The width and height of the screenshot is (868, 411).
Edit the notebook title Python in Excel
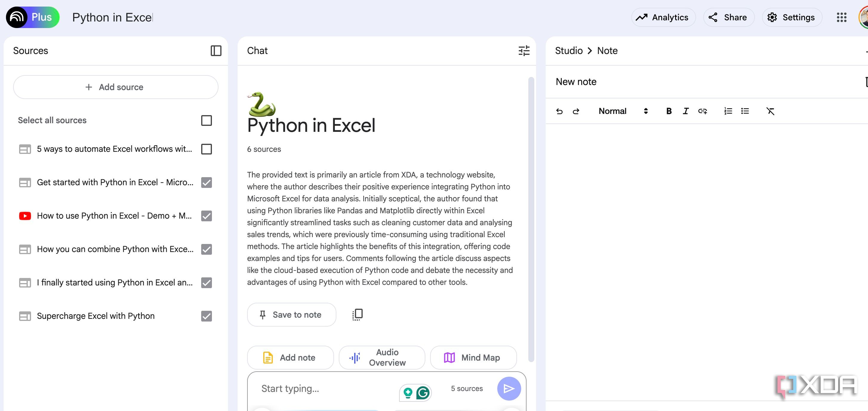tap(113, 18)
